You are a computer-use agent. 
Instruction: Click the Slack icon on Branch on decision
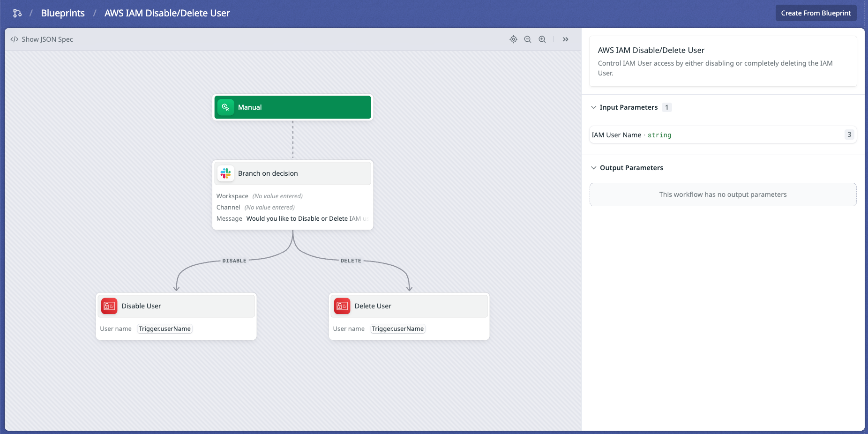point(225,173)
